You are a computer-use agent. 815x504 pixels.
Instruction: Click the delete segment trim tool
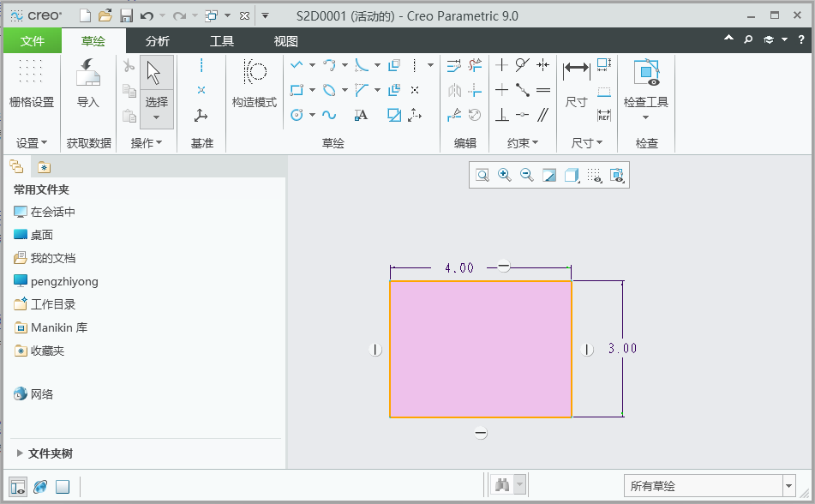click(475, 65)
